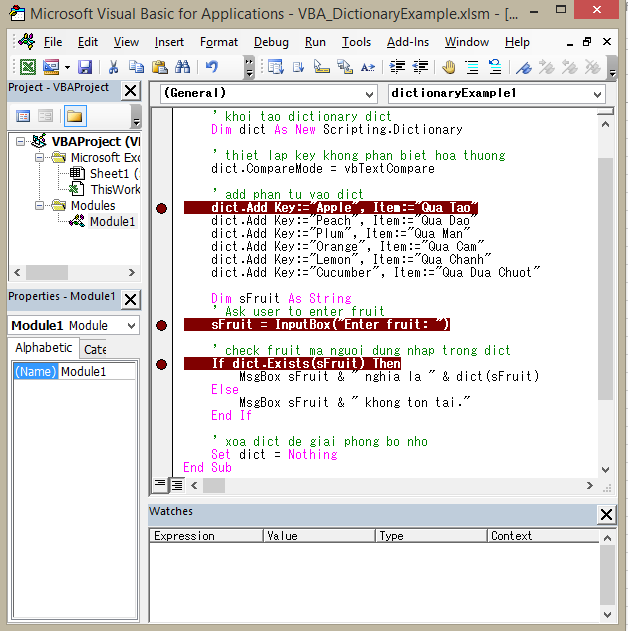
Task: Open the Tools menu
Action: [356, 42]
